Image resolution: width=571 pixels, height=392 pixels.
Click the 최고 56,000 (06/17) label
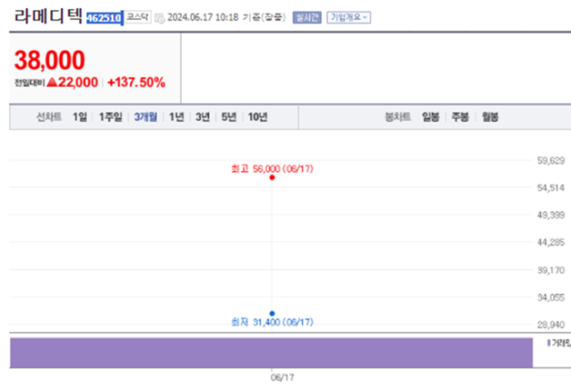272,168
